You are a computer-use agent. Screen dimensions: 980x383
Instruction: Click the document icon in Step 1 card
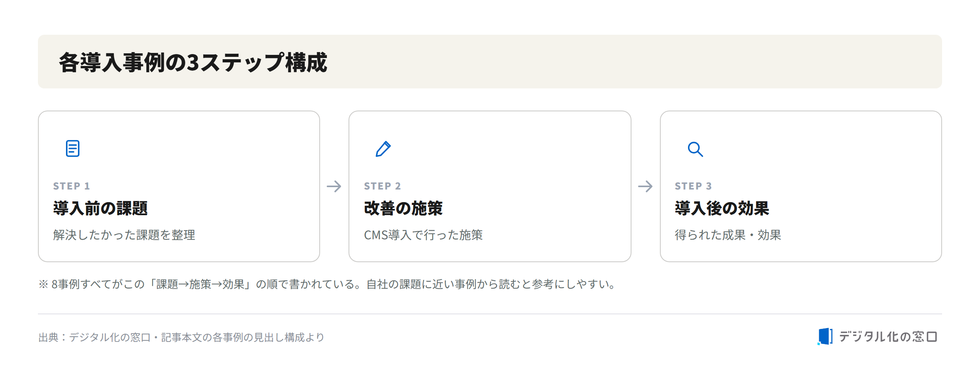(73, 148)
